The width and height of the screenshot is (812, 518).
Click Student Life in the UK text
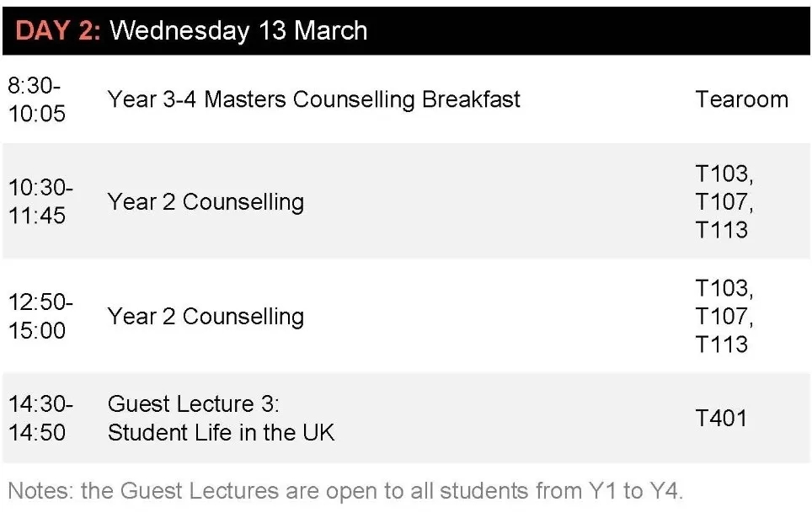(222, 433)
